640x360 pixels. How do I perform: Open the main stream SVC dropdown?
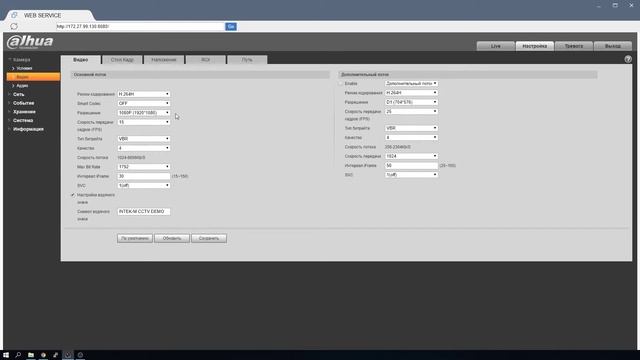tap(144, 186)
